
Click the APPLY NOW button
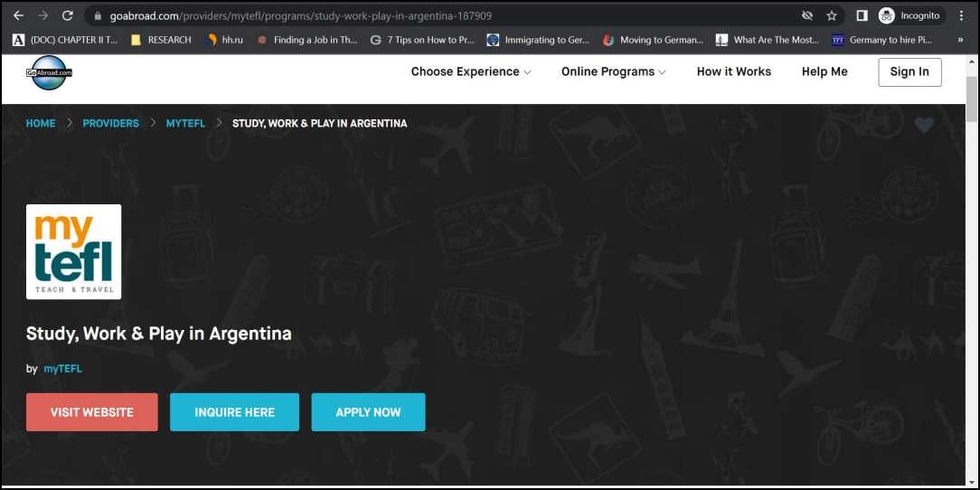368,412
